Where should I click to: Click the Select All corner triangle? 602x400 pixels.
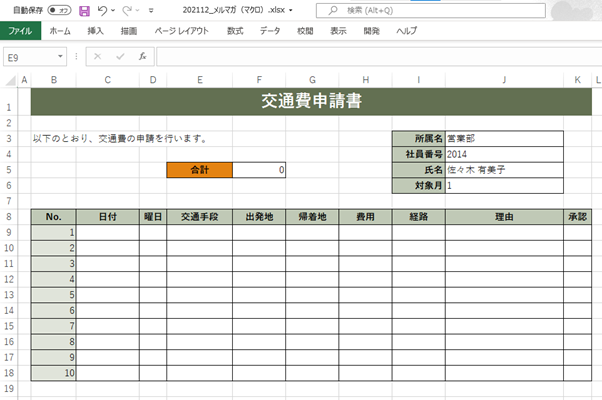pyautogui.click(x=9, y=79)
